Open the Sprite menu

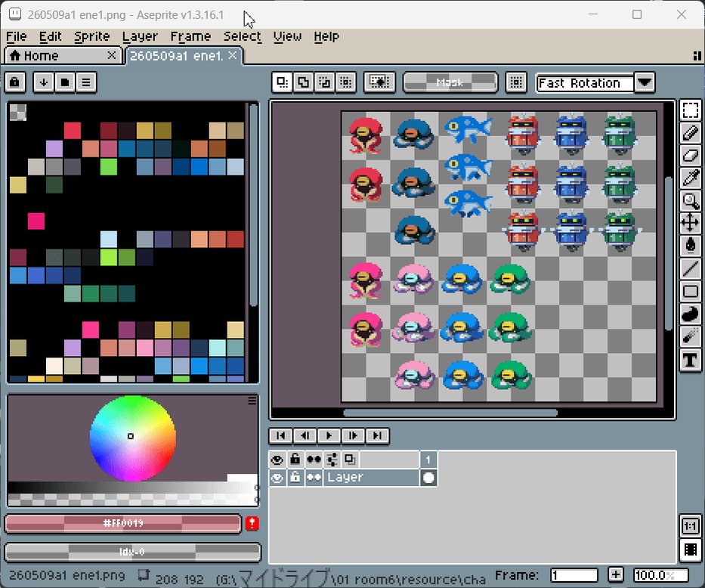92,36
